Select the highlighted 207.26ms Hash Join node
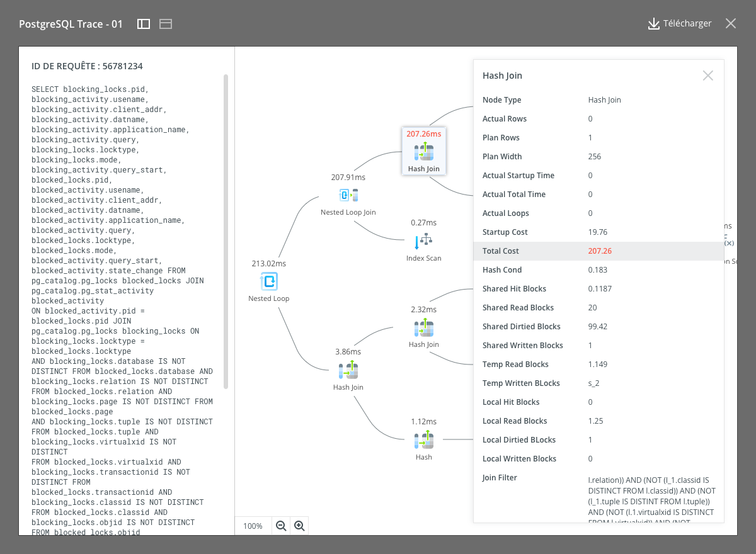The width and height of the screenshot is (756, 554). (424, 151)
